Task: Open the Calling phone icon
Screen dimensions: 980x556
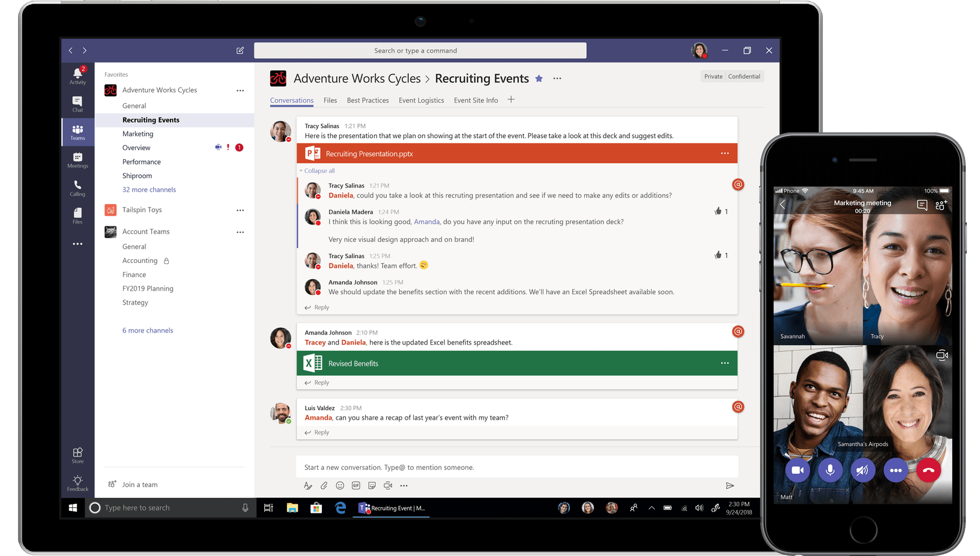Action: pos(77,188)
